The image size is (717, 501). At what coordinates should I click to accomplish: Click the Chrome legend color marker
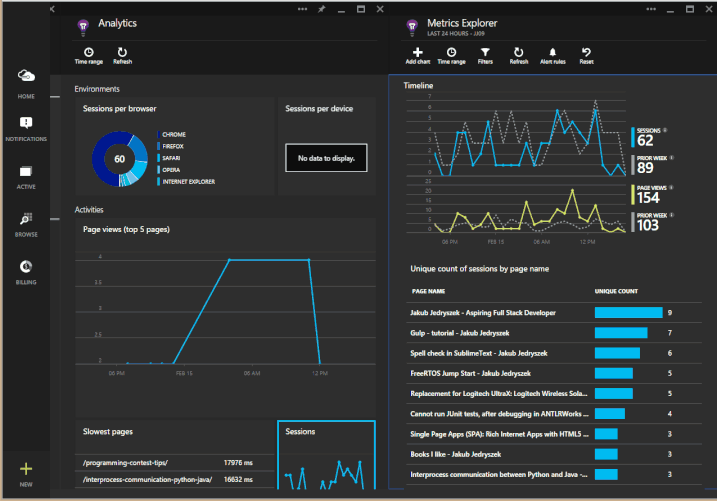click(x=157, y=134)
